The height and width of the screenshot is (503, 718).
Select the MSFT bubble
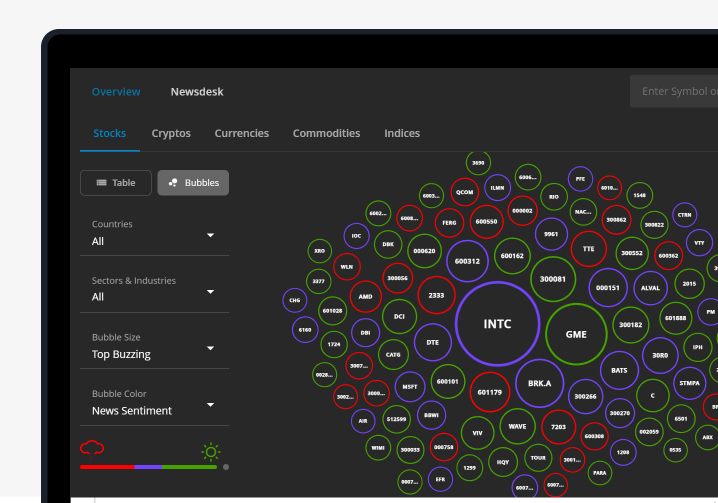410,386
